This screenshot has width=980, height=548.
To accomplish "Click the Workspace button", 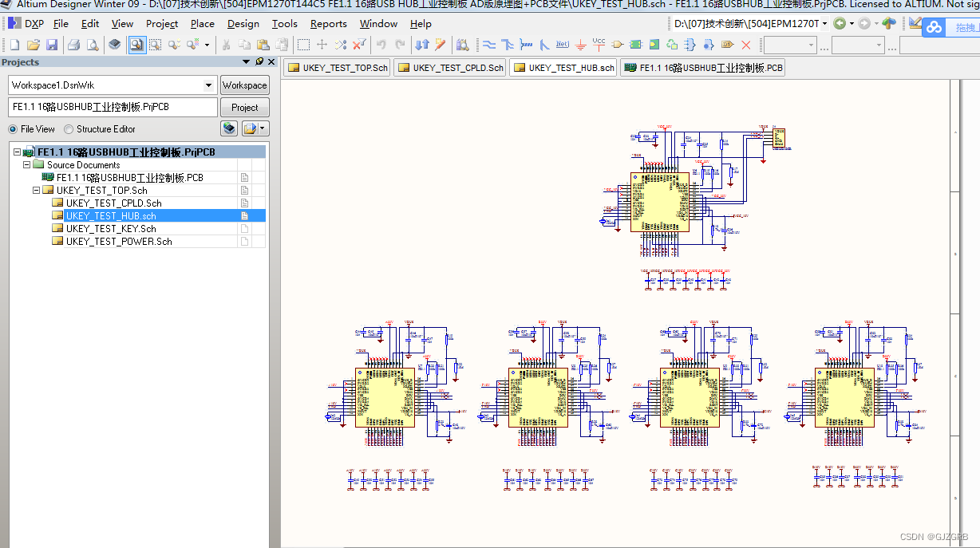I will click(x=244, y=85).
